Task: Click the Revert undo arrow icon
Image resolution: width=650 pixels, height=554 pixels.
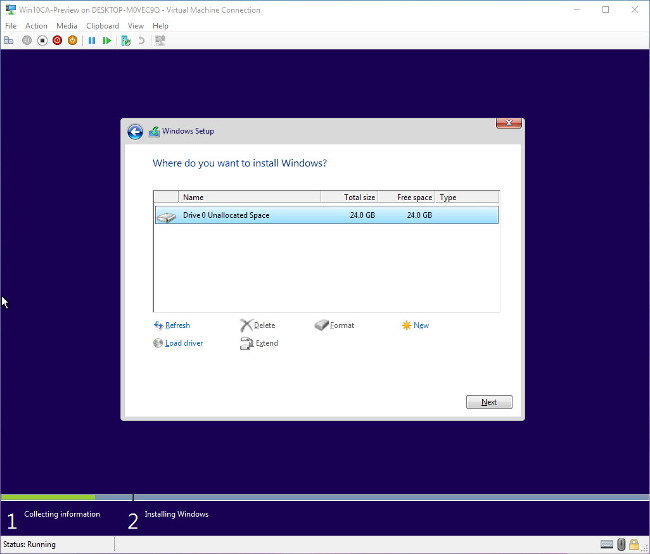Action: (141, 40)
